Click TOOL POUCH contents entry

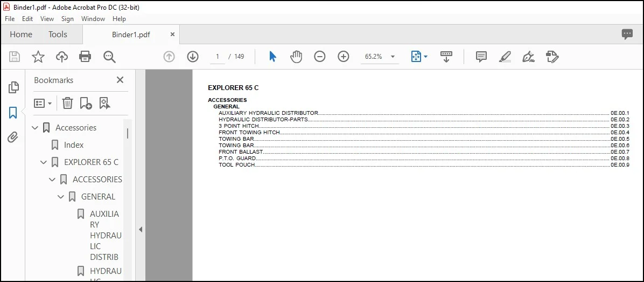tap(424, 165)
